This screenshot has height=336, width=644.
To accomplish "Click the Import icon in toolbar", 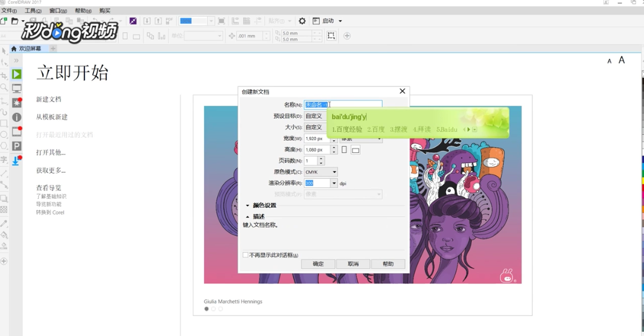I will [x=147, y=21].
